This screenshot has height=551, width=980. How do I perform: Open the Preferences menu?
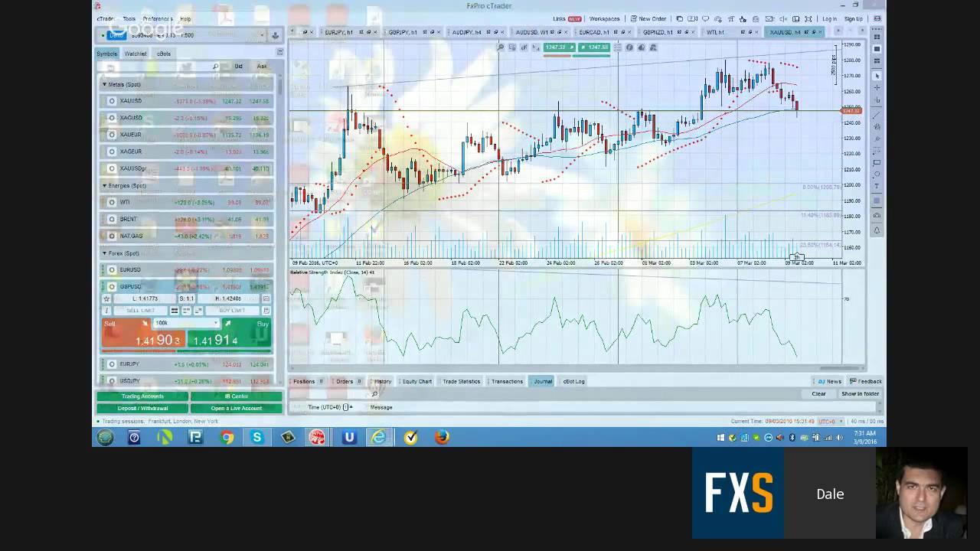click(157, 19)
